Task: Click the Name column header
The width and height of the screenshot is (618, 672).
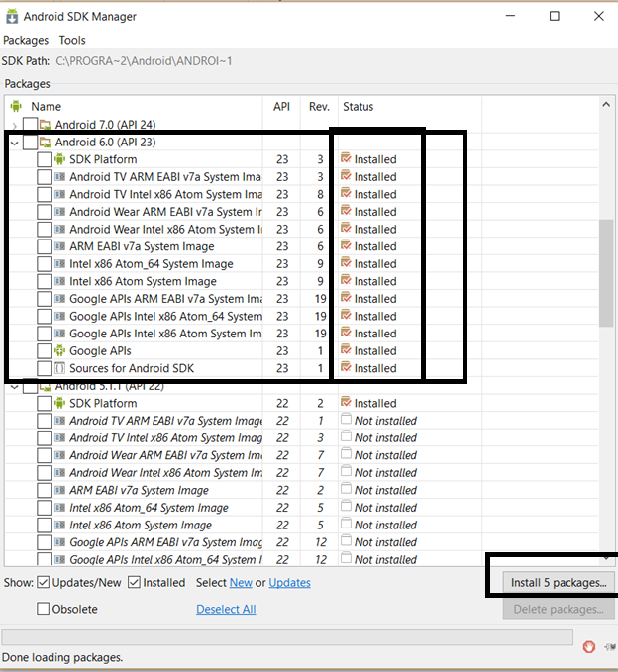Action: (x=46, y=106)
